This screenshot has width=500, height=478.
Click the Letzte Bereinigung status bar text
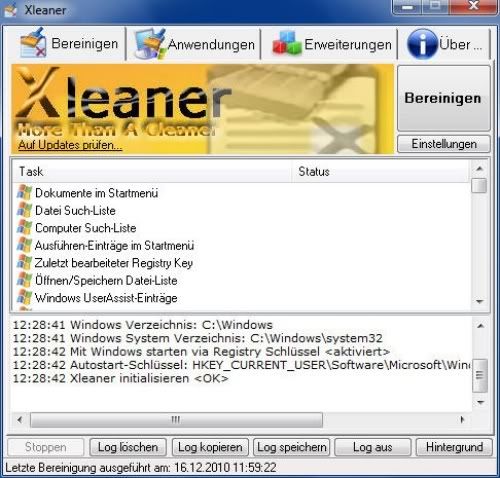[141, 468]
